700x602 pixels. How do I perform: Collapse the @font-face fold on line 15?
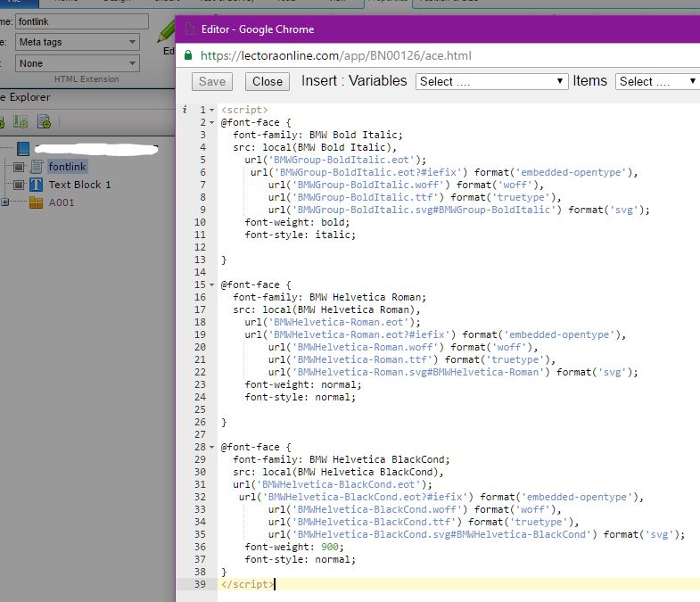212,285
